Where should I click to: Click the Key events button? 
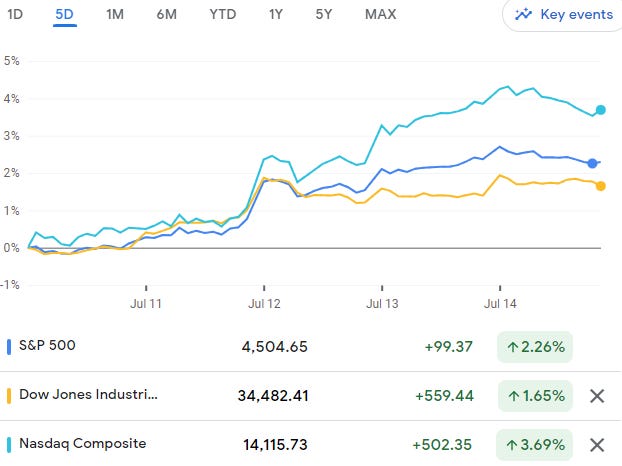point(563,15)
